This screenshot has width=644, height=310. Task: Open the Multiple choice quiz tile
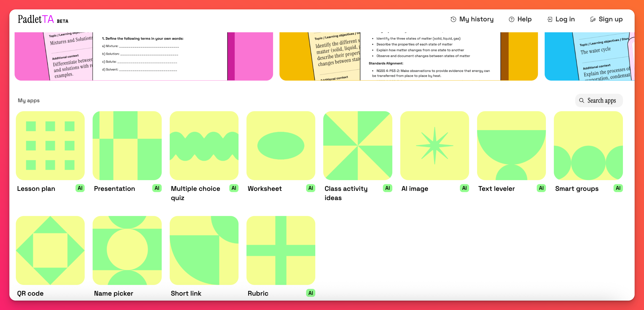tap(204, 145)
